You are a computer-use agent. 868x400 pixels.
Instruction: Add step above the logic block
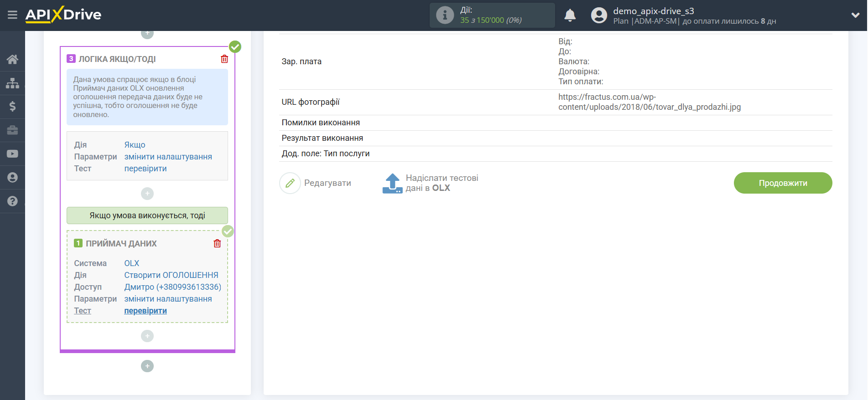[x=147, y=33]
